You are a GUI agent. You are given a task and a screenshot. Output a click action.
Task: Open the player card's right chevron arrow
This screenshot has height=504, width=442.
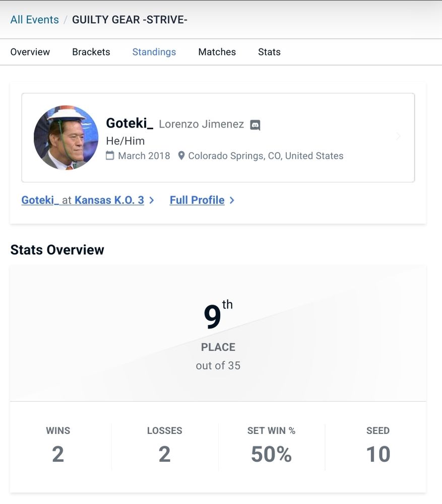point(398,137)
